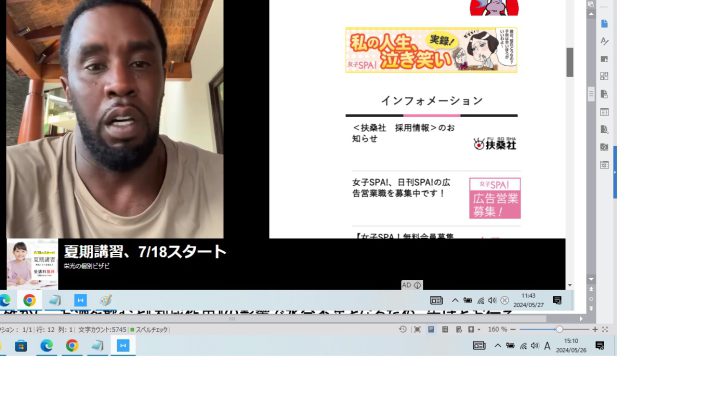This screenshot has width=710, height=399.
Task: Click the インフォメーション heading
Action: pos(432,101)
